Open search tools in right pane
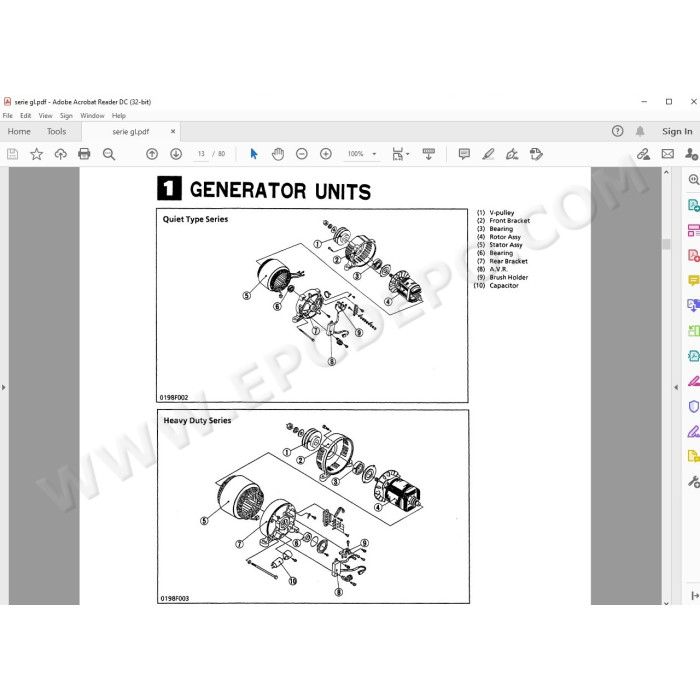Viewport: 700px width, 700px height. [x=693, y=179]
